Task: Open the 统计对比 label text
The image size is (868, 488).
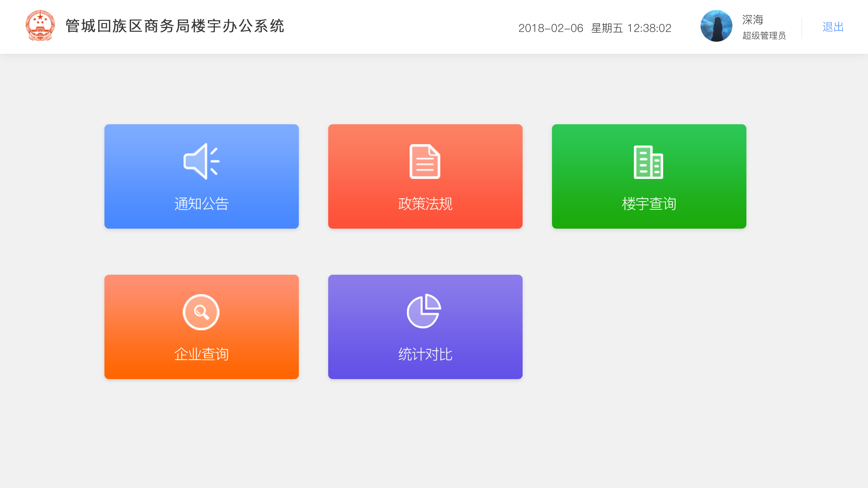Action: pos(425,354)
